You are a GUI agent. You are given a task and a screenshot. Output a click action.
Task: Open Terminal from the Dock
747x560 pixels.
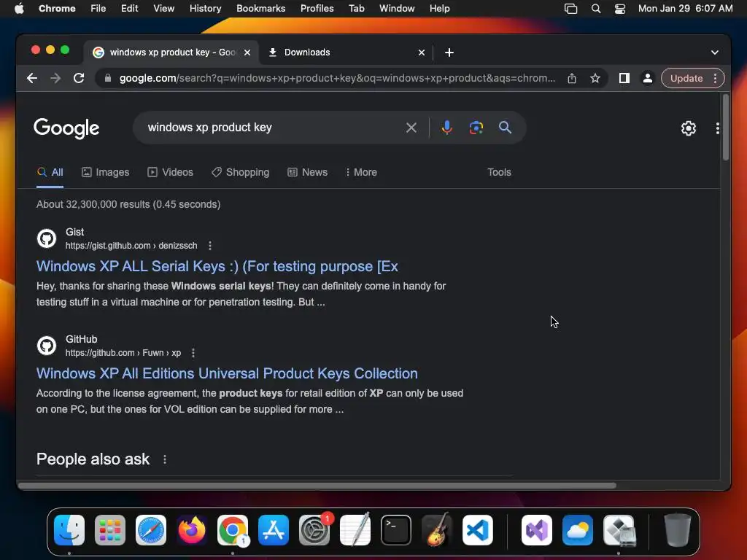pos(396,530)
